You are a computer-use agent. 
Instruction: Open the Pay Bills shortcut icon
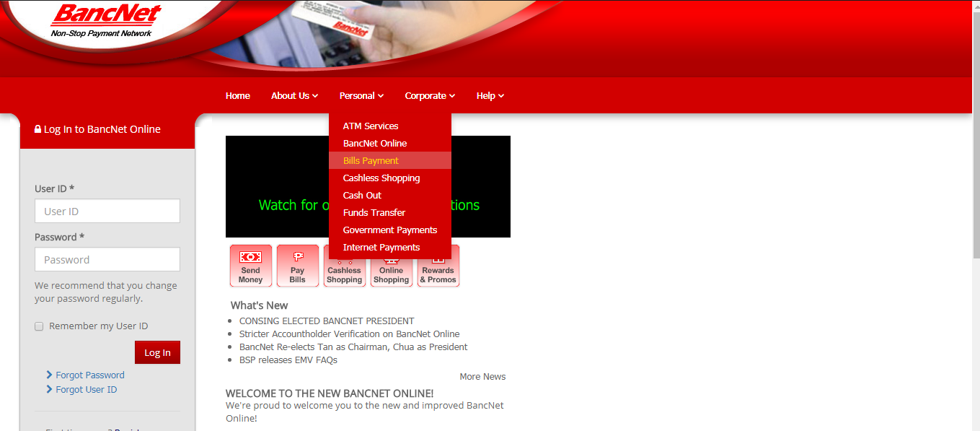298,266
